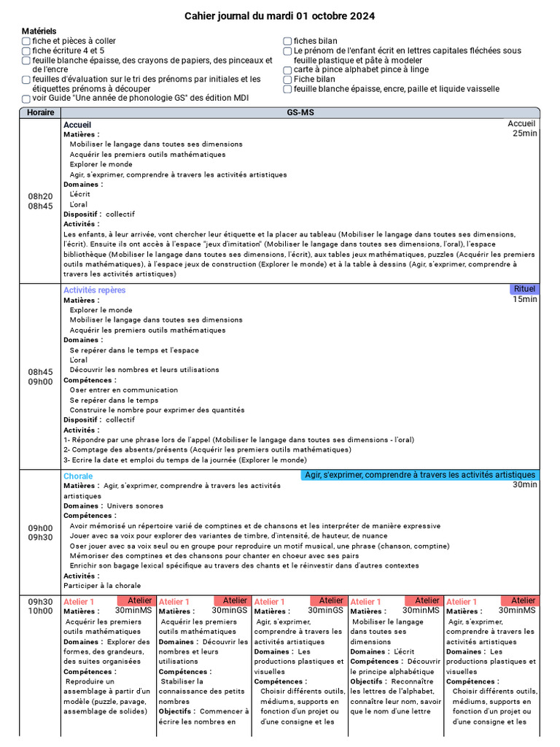This screenshot has height=747, width=560.
Task: Select the first red 'Atelier' tag (30minMS)
Action: click(135, 600)
